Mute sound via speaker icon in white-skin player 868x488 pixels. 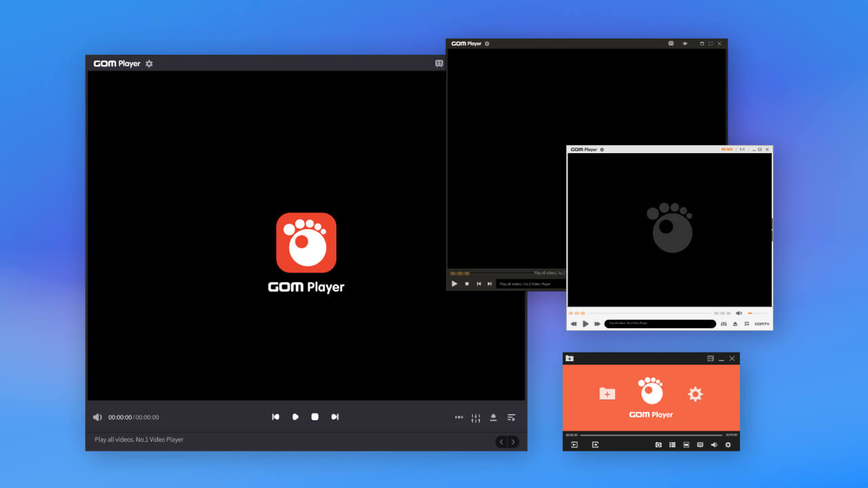(739, 313)
